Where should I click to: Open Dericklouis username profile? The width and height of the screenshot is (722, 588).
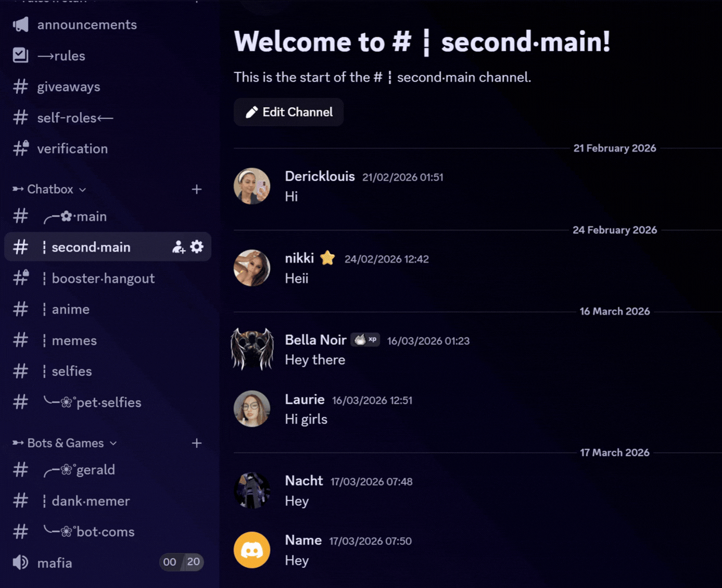click(320, 177)
